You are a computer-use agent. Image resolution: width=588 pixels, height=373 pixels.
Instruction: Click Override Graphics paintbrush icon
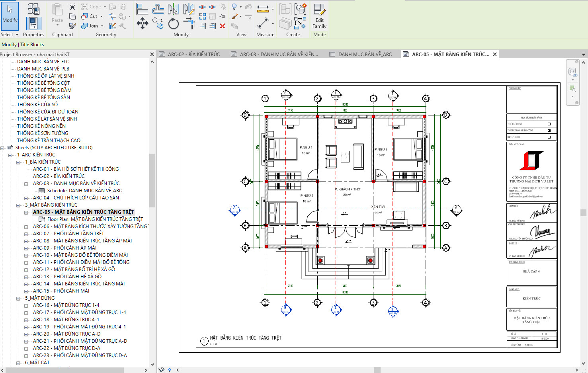pyautogui.click(x=234, y=16)
